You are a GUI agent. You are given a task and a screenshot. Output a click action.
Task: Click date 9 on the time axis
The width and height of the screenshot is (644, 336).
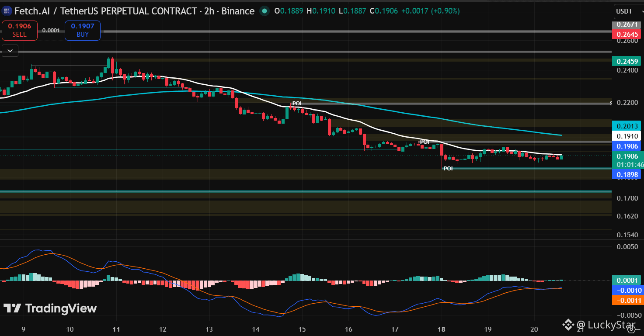click(x=23, y=329)
